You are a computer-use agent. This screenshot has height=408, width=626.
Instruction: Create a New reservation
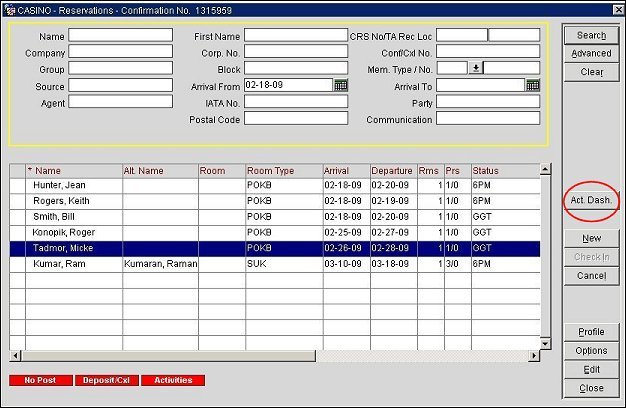(x=591, y=239)
